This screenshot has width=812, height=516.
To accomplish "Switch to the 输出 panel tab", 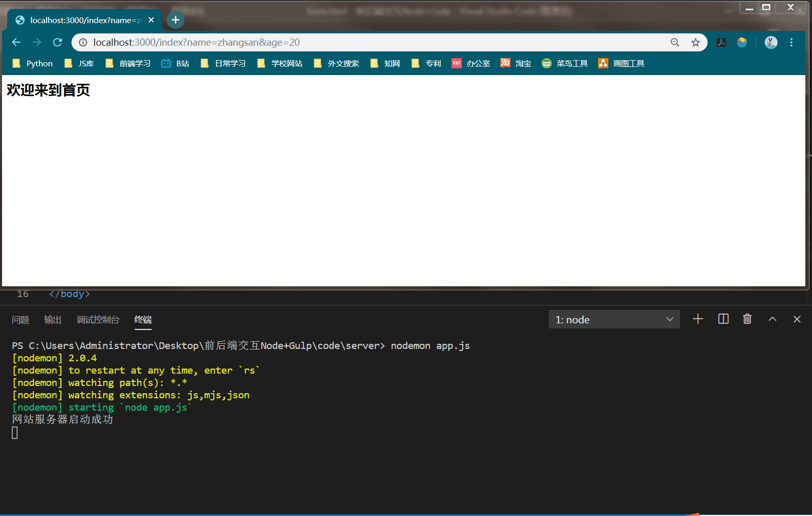I will pos(53,320).
